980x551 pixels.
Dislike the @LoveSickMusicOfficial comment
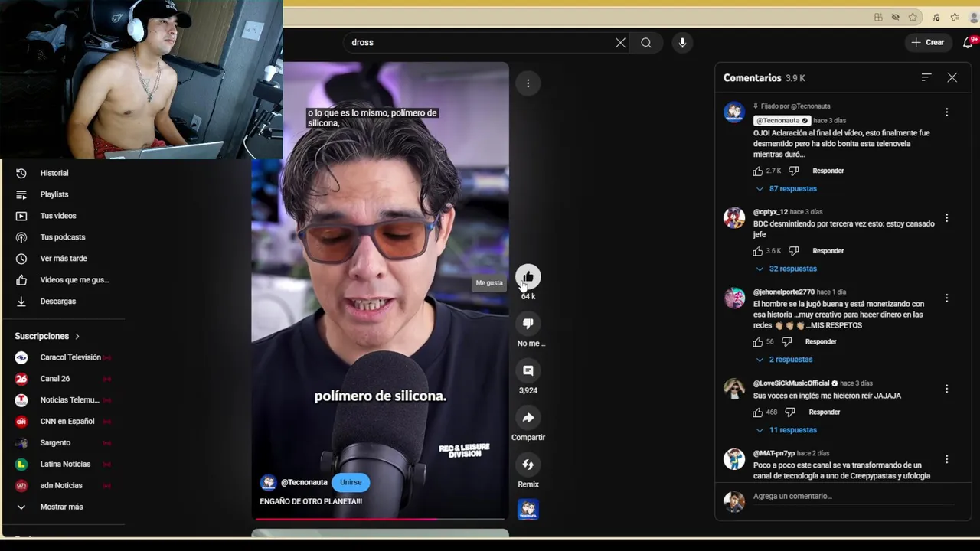tap(789, 412)
